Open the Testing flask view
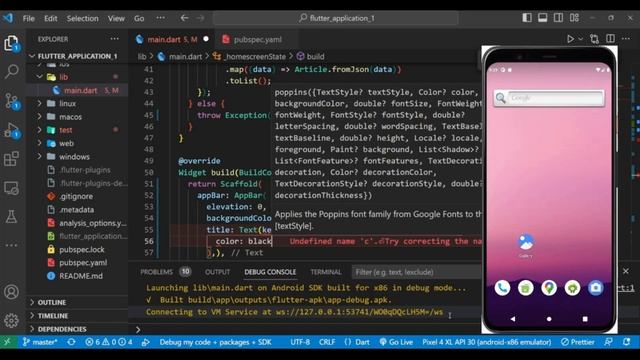 tap(11, 217)
